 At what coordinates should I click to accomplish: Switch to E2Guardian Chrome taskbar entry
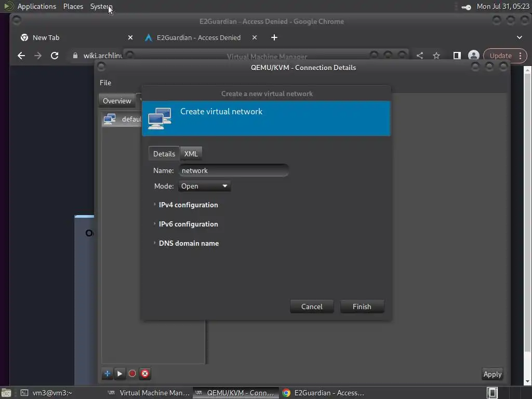pyautogui.click(x=323, y=393)
